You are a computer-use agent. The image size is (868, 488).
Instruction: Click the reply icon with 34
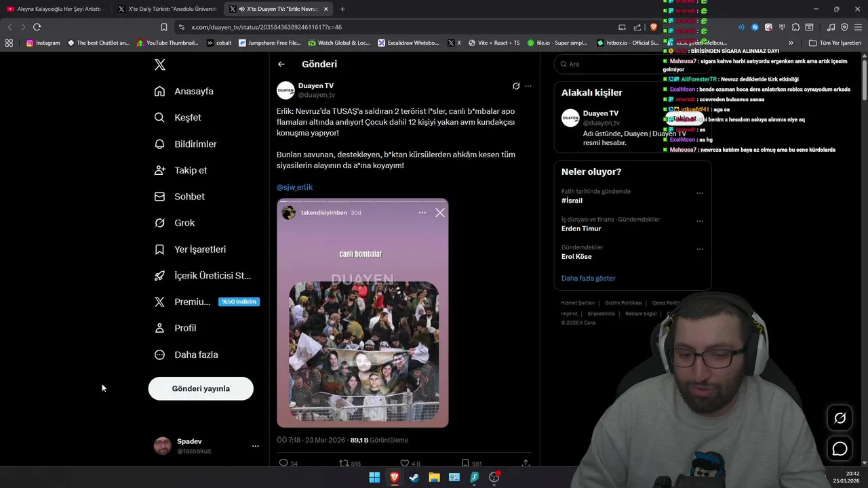[288, 464]
